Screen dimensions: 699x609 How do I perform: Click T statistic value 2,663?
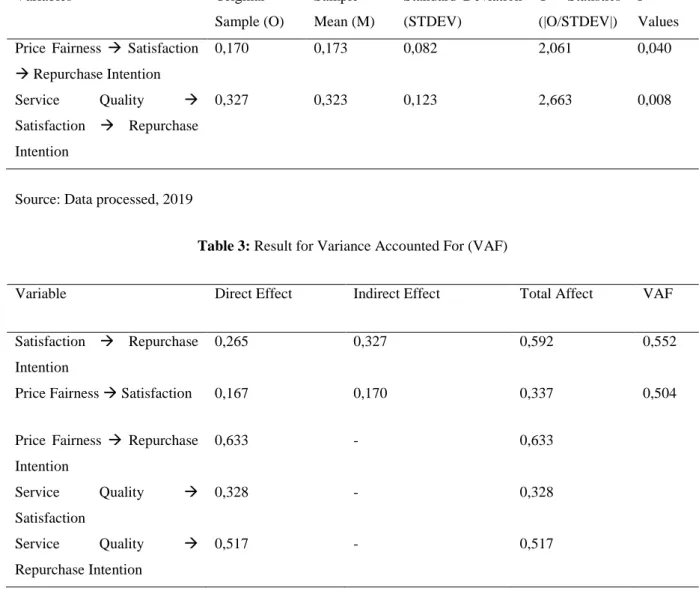click(x=555, y=100)
